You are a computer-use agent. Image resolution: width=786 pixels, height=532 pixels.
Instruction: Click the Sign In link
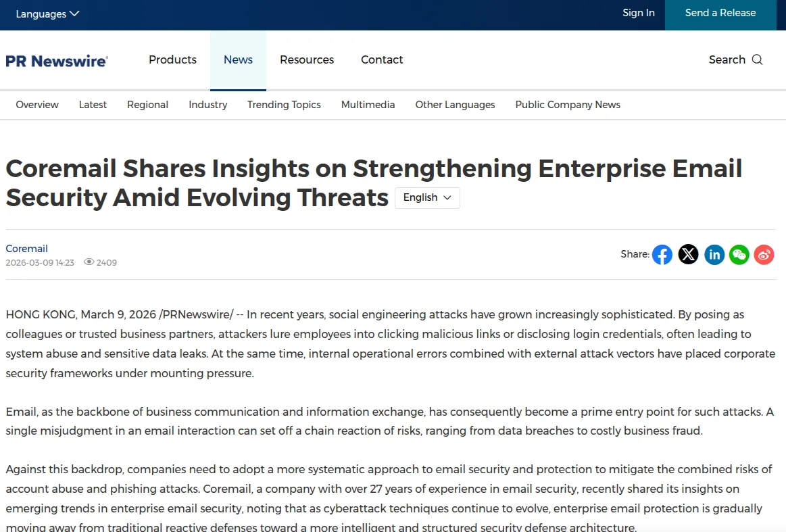(x=639, y=13)
